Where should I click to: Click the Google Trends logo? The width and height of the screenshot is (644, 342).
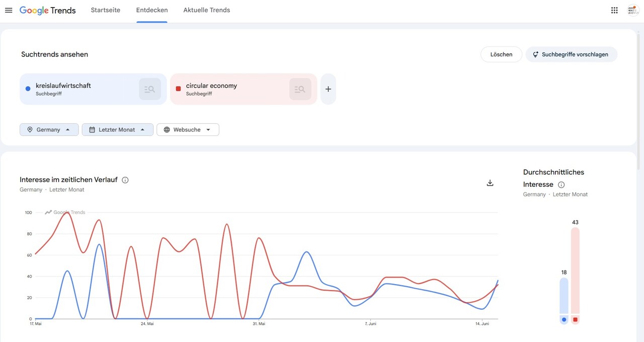tap(48, 10)
